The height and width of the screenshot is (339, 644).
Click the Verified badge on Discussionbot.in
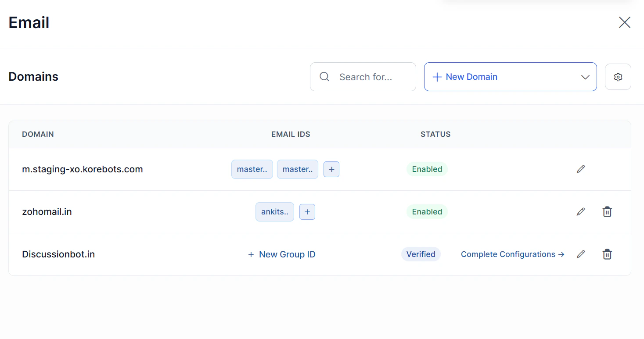coord(421,254)
